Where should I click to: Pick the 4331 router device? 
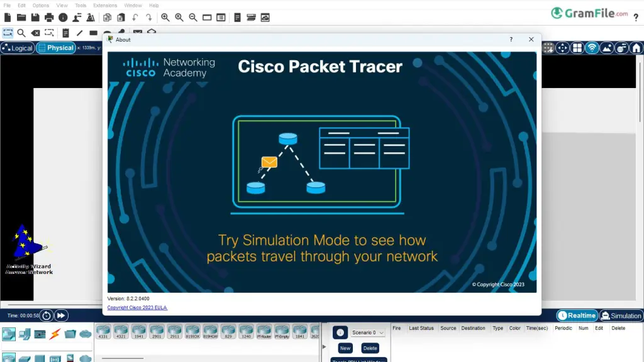tap(103, 331)
